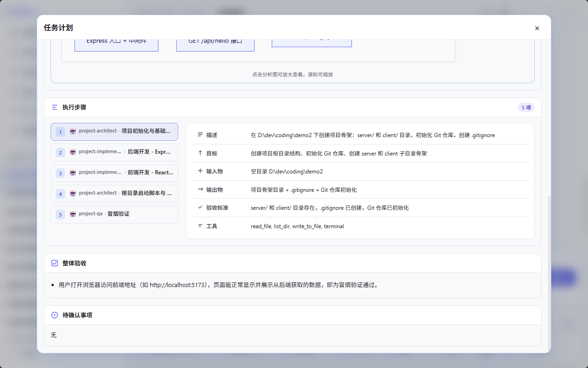Click the project-qa robot avatar
Screen dimensions: 588x368
point(73,214)
